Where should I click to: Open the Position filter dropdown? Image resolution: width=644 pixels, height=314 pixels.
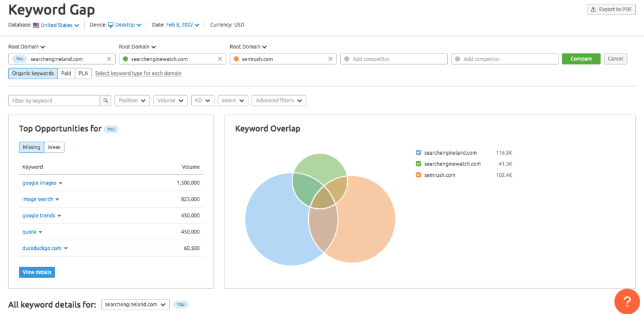coord(132,101)
